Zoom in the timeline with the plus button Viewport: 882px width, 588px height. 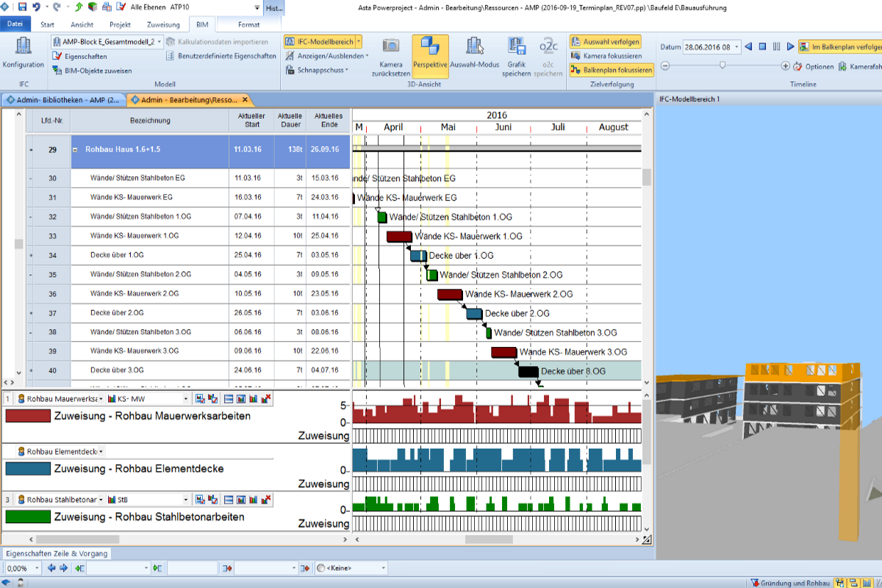coord(787,65)
